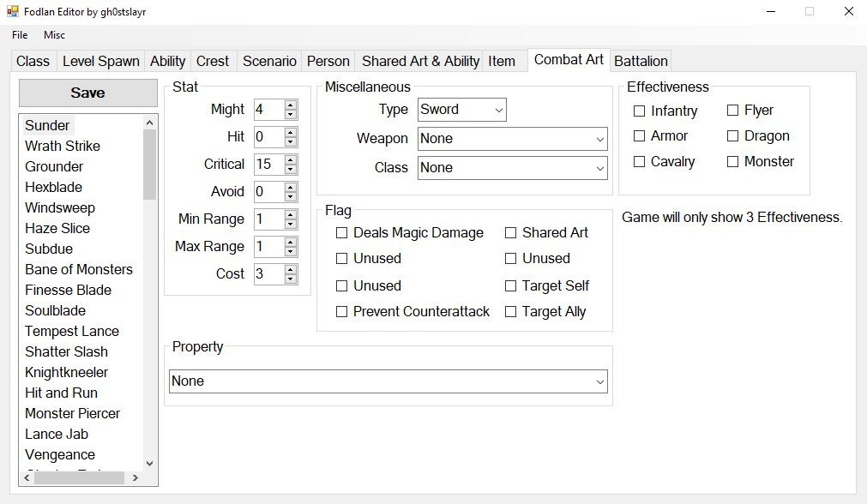Check the Monster effectiveness box
Image resolution: width=867 pixels, height=504 pixels.
(733, 161)
